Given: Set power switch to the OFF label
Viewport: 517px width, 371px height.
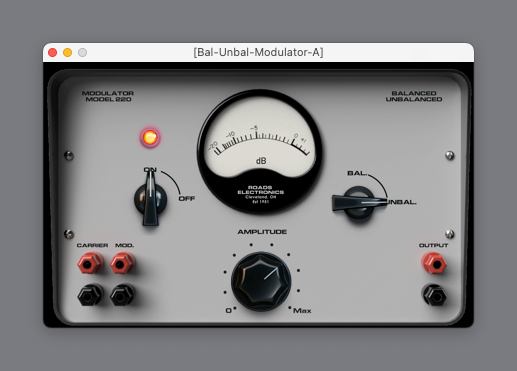Looking at the screenshot, I should click(x=187, y=199).
